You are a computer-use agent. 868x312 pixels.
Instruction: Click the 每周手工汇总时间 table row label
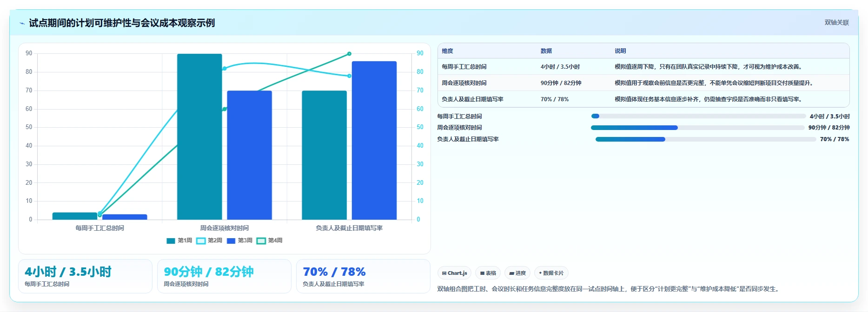464,67
